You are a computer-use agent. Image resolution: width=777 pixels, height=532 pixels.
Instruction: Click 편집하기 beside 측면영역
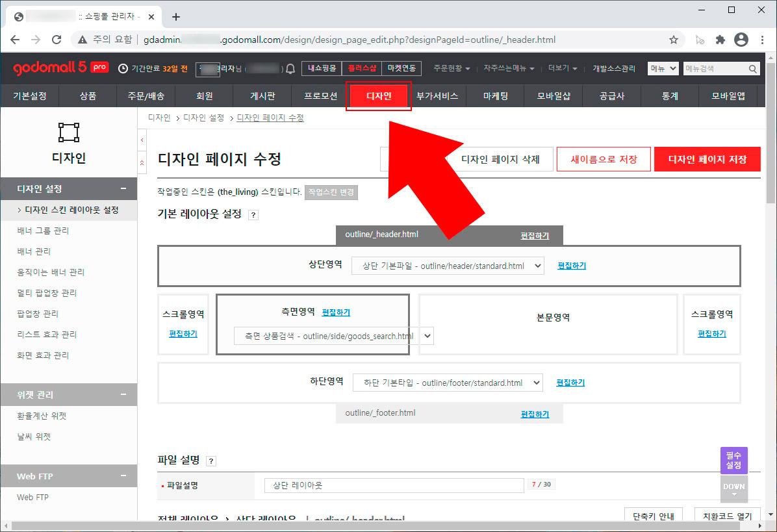point(336,312)
